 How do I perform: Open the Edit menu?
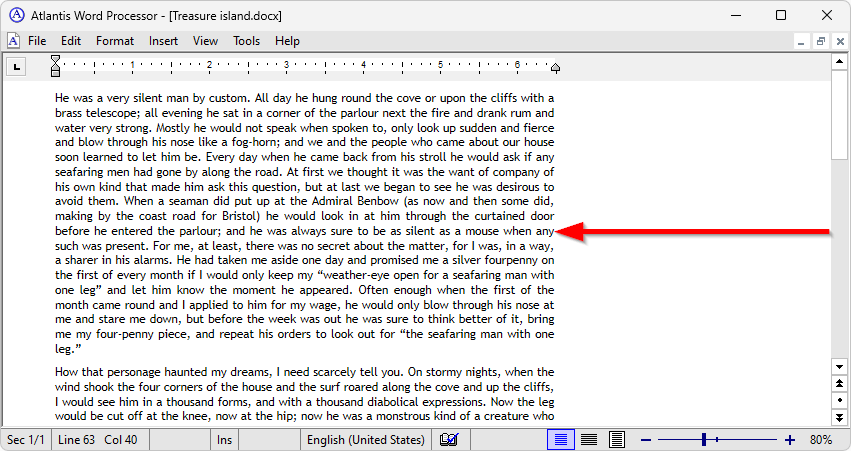71,41
